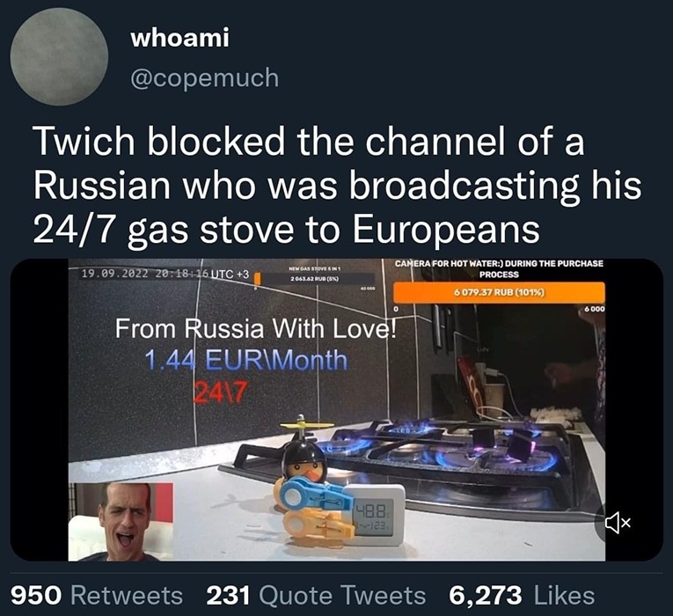The width and height of the screenshot is (673, 616).
Task: Click the 1.44 EUR\Month overlay text
Action: tap(246, 359)
